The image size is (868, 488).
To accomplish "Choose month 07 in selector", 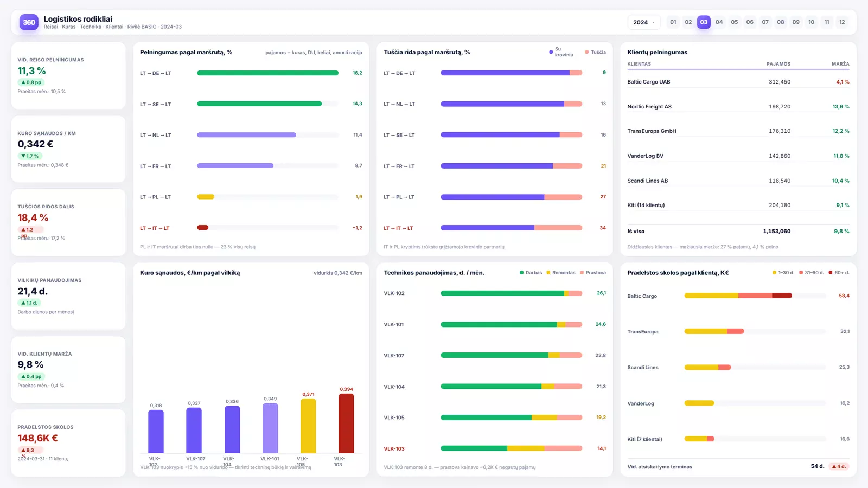I will point(765,22).
